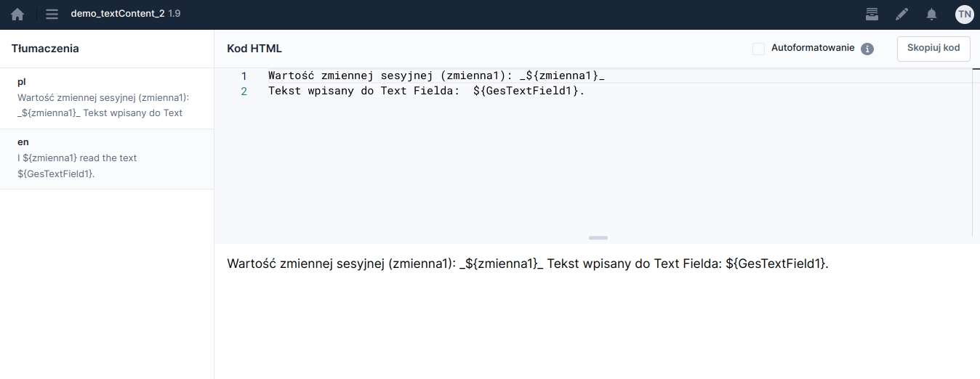This screenshot has height=379, width=980.
Task: Enable the Autoformatowanie checkbox
Action: (758, 49)
